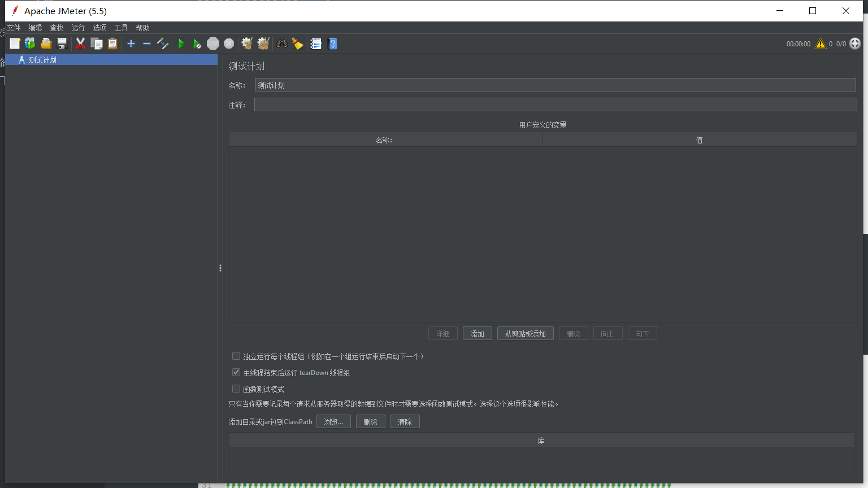Click the 库 column header
868x488 pixels.
click(x=541, y=441)
